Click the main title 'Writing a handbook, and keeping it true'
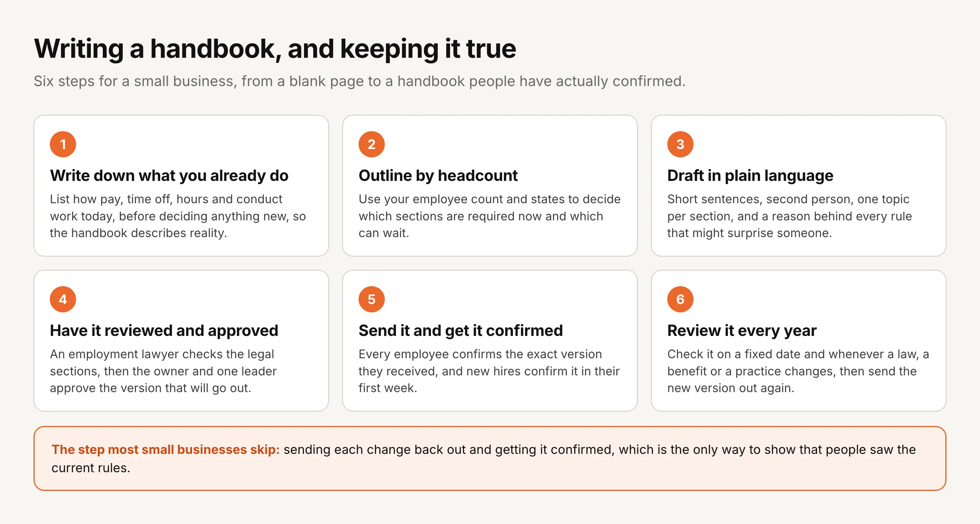Viewport: 980px width, 524px height. pos(275,49)
